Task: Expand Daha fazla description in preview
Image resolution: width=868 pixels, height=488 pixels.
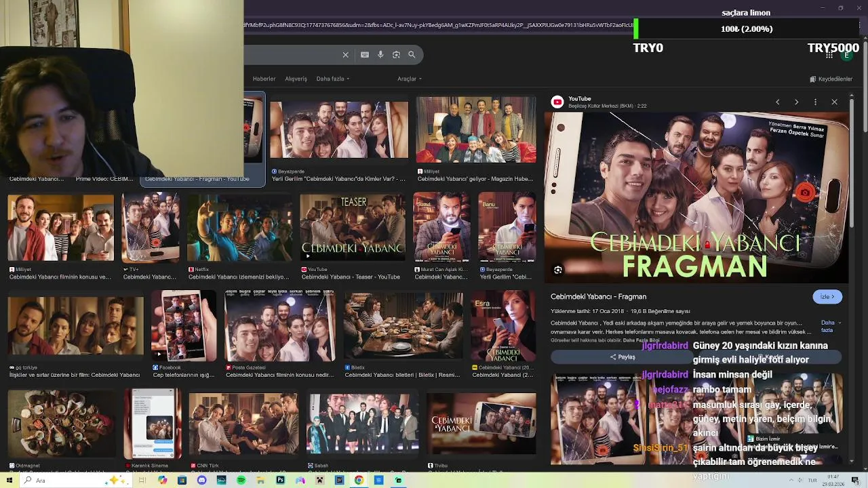Action: (x=830, y=326)
